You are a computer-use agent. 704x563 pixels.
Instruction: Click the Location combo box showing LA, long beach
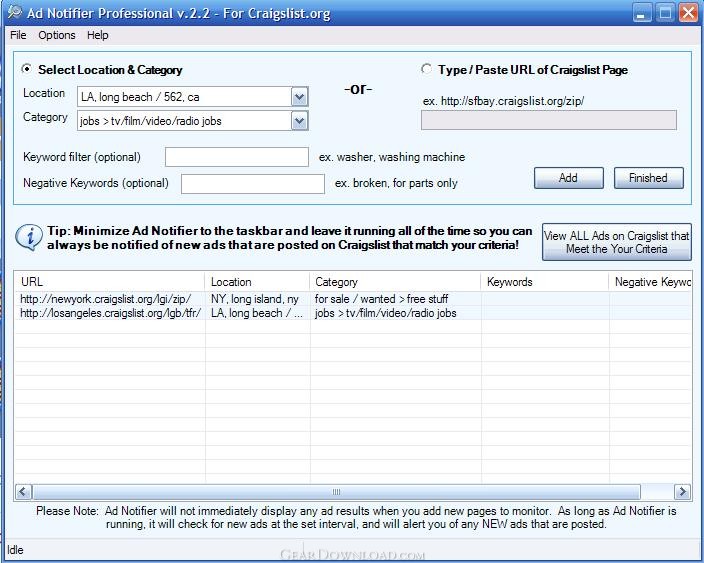(193, 97)
